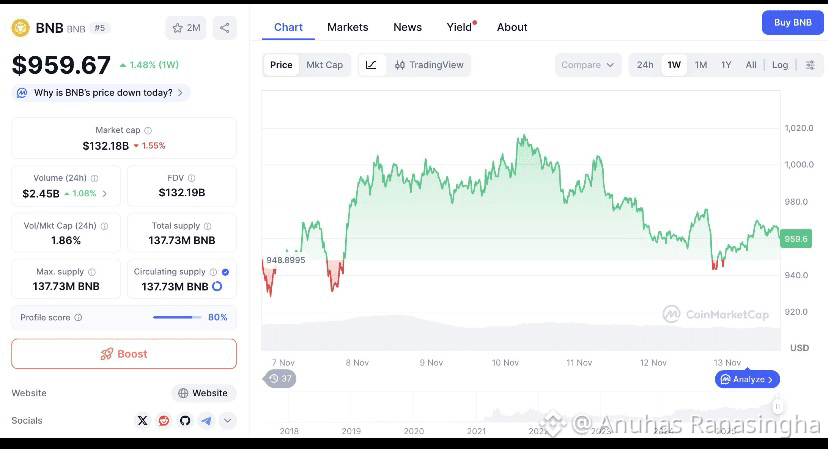The height and width of the screenshot is (449, 828).
Task: Open 'Why is BNB's price down today?'
Action: 101,92
